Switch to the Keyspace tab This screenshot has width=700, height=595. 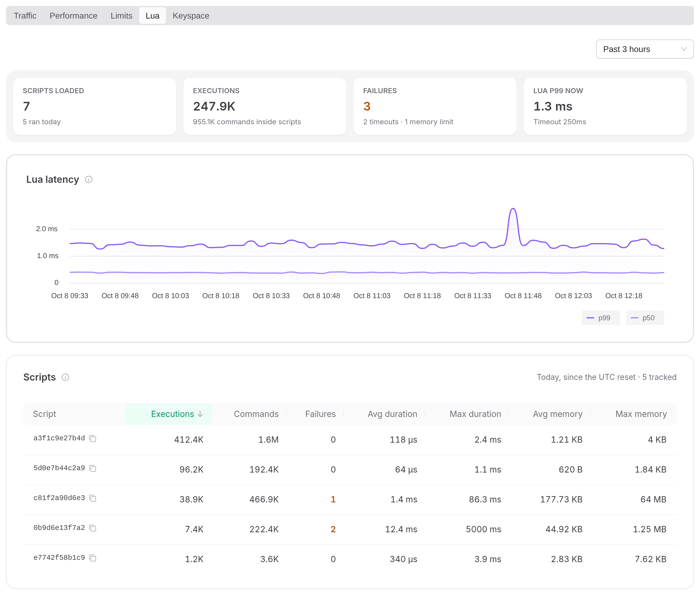click(x=191, y=16)
